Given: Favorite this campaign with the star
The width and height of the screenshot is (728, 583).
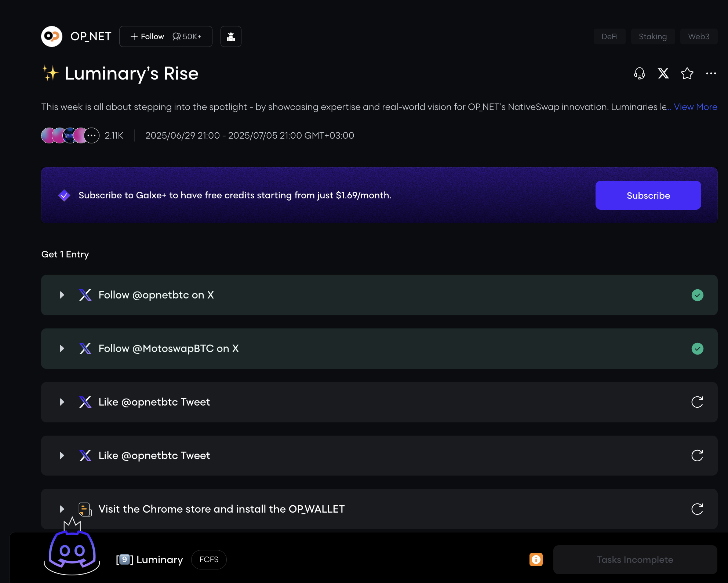Looking at the screenshot, I should click(687, 73).
